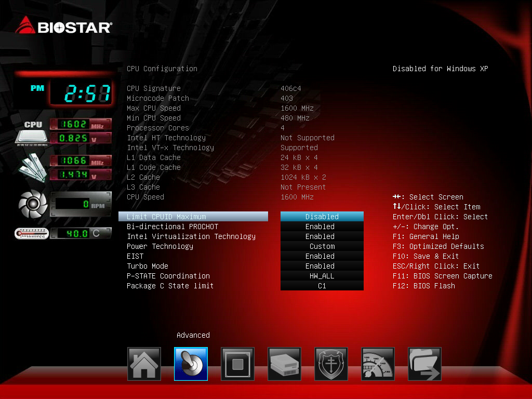Click the fan icon
The width and height of the screenshot is (532, 399).
(33, 204)
